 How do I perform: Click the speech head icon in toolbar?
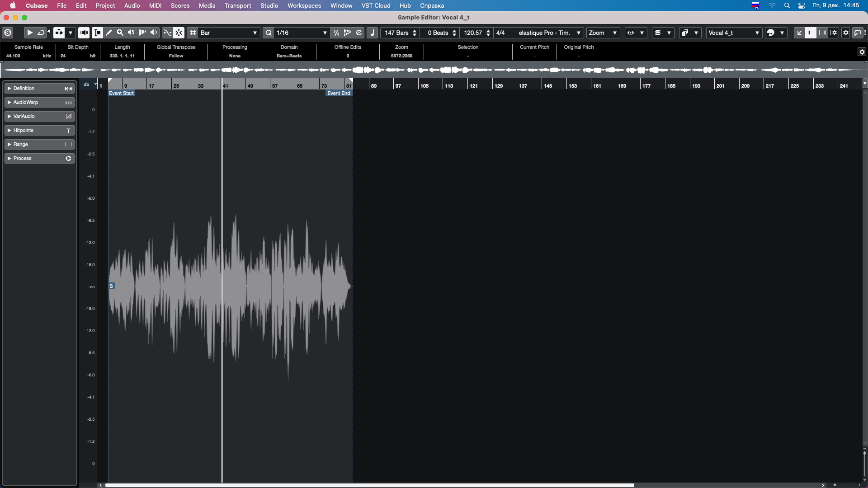pos(771,33)
